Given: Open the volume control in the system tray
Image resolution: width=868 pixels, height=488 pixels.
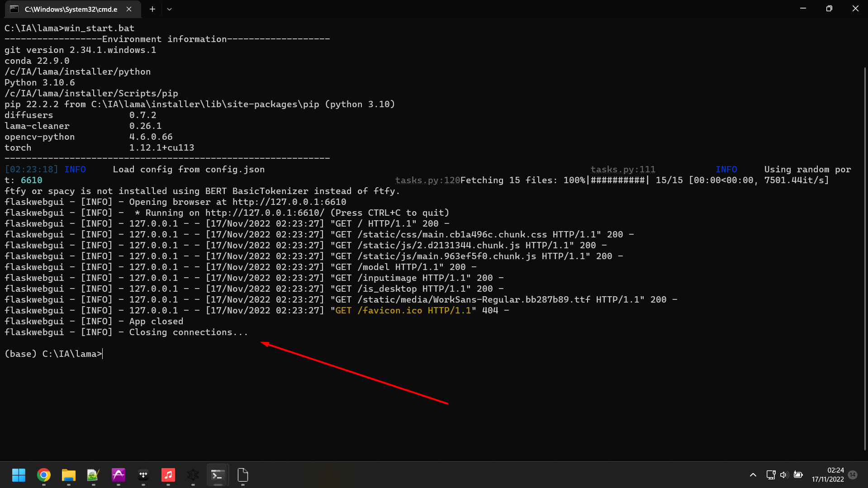Looking at the screenshot, I should tap(784, 475).
